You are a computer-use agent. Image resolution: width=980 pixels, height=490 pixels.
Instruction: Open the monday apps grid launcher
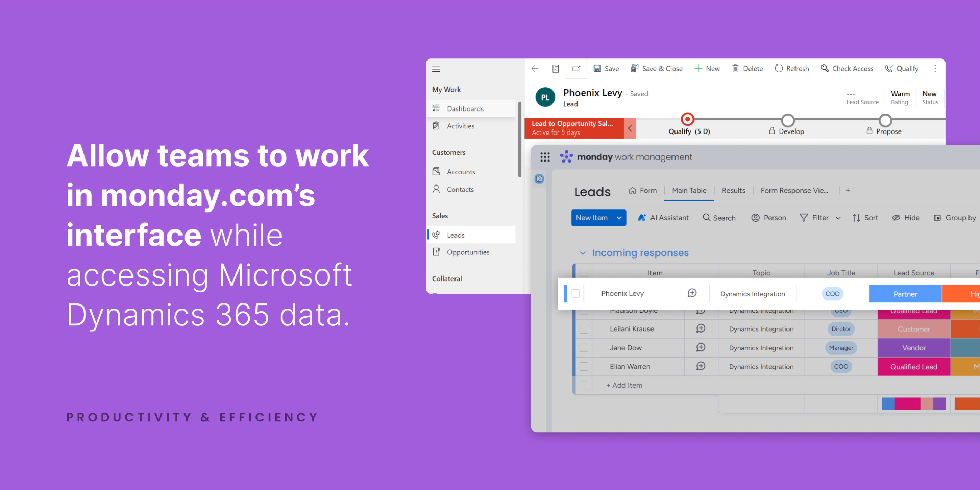(x=545, y=157)
